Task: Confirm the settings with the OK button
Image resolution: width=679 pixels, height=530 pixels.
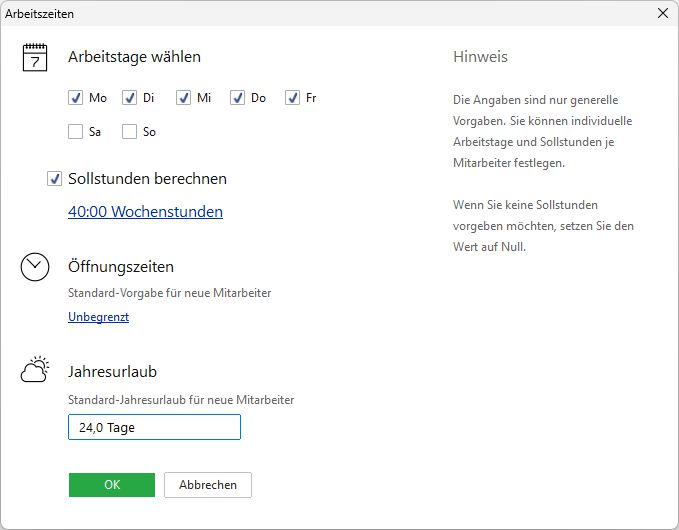Action: (112, 485)
